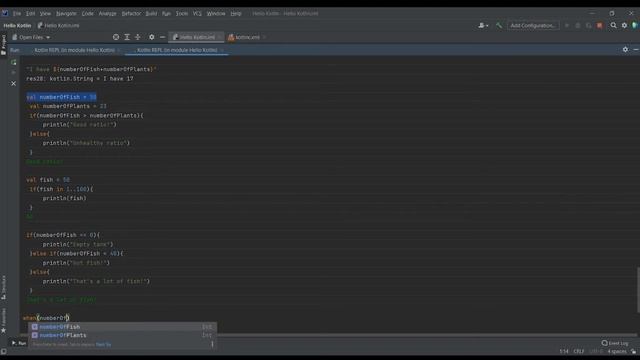Click the Hello Kotlin project breadcrumb
640x360 pixels.
click(17, 25)
